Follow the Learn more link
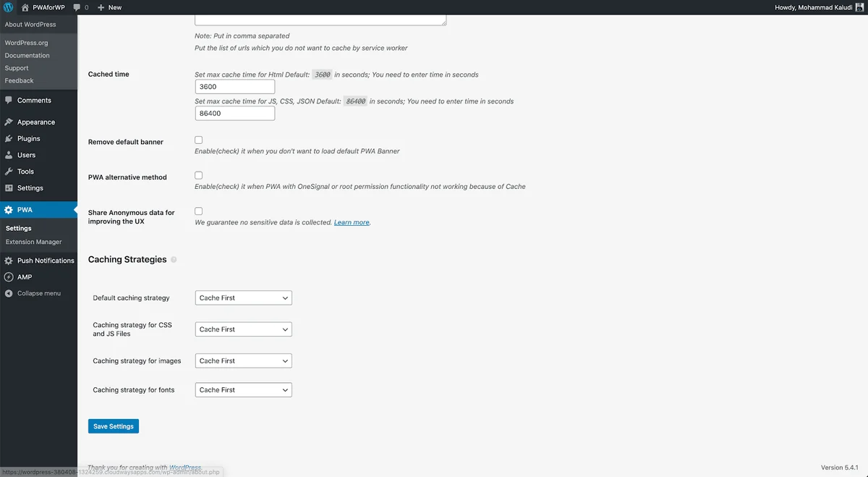This screenshot has width=868, height=477. click(x=352, y=222)
